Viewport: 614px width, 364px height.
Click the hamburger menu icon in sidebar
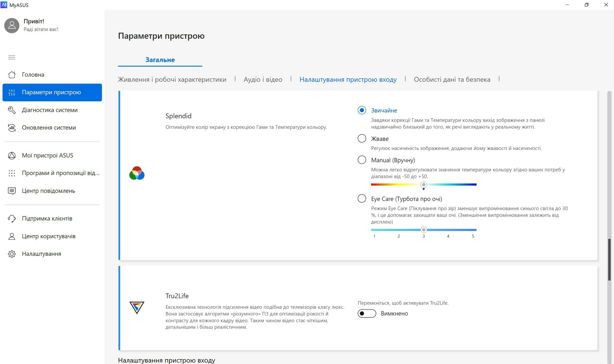point(12,57)
